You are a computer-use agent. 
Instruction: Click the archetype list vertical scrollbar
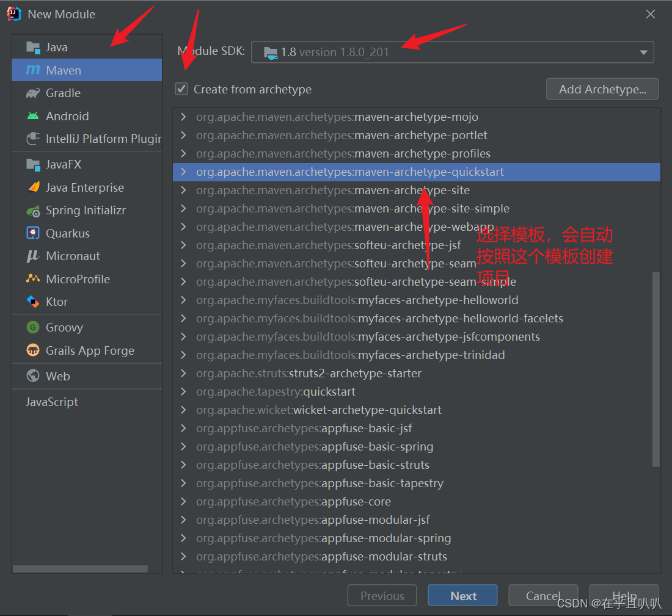[656, 369]
